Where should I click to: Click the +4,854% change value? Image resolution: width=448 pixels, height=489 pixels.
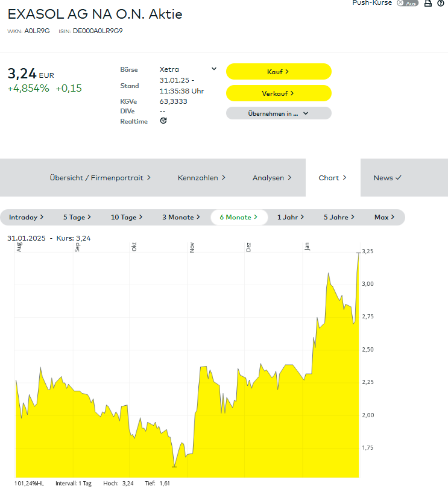coord(28,88)
